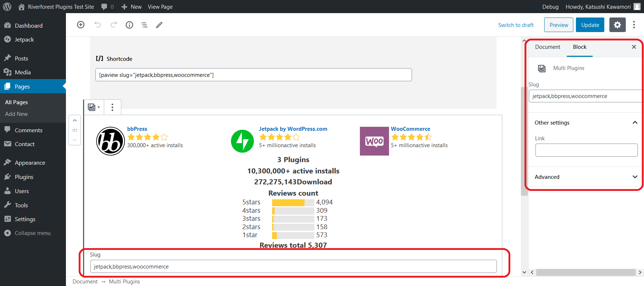Open the editor more options menu
The image size is (644, 286).
click(634, 25)
